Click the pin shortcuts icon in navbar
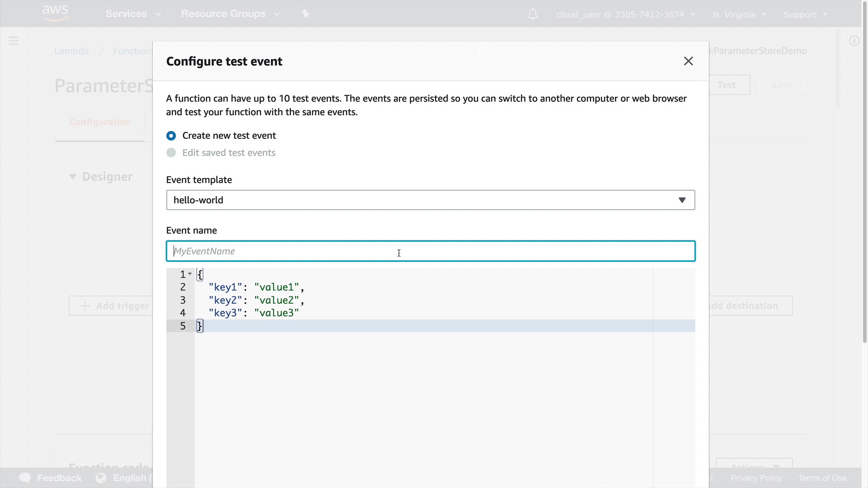Viewport: 868px width, 488px height. coord(306,14)
